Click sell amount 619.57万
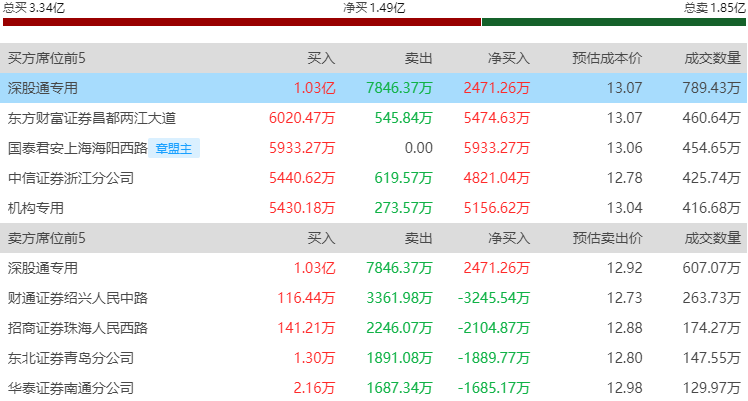The width and height of the screenshot is (748, 401). click(x=404, y=178)
